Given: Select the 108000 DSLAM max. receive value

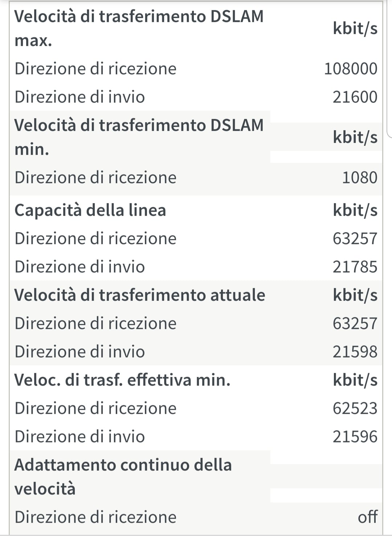Looking at the screenshot, I should coord(350,69).
